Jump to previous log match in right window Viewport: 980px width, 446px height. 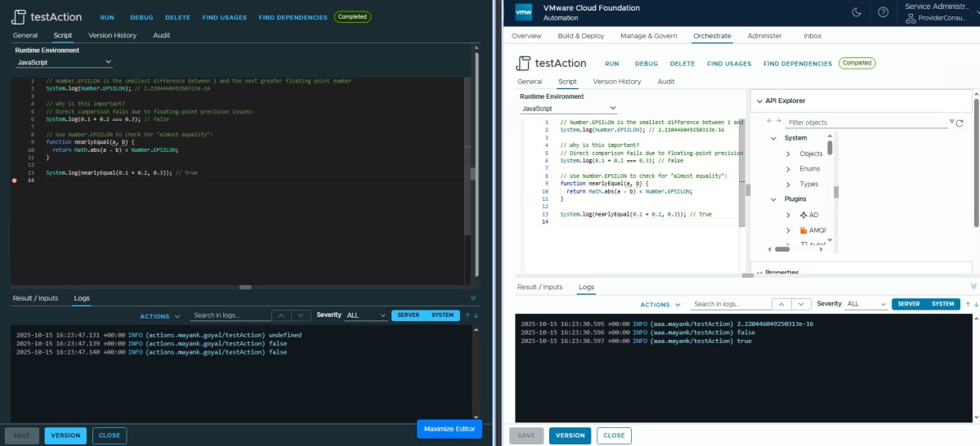(782, 304)
